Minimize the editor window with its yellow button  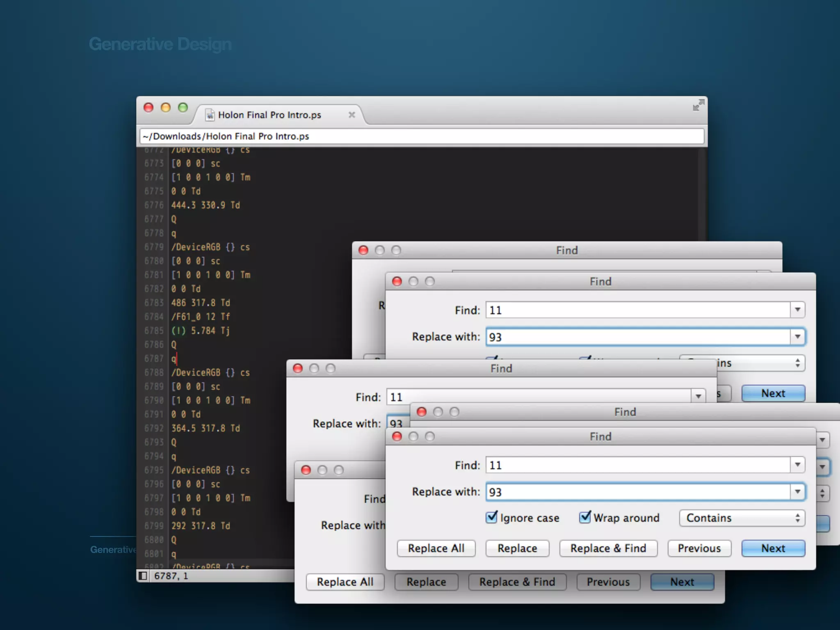click(166, 107)
